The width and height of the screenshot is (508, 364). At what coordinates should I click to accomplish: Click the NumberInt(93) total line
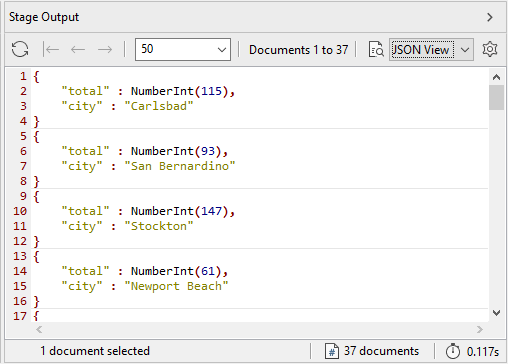(145, 151)
